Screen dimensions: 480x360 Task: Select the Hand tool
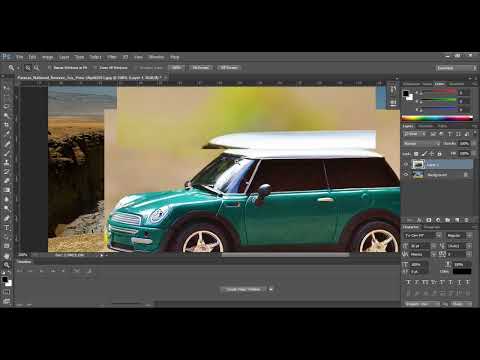(6, 256)
